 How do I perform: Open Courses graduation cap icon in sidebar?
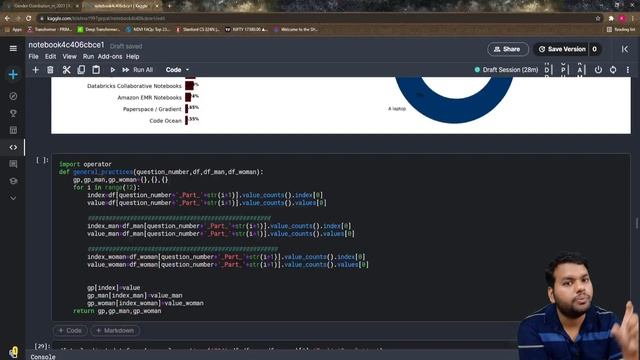point(13,181)
